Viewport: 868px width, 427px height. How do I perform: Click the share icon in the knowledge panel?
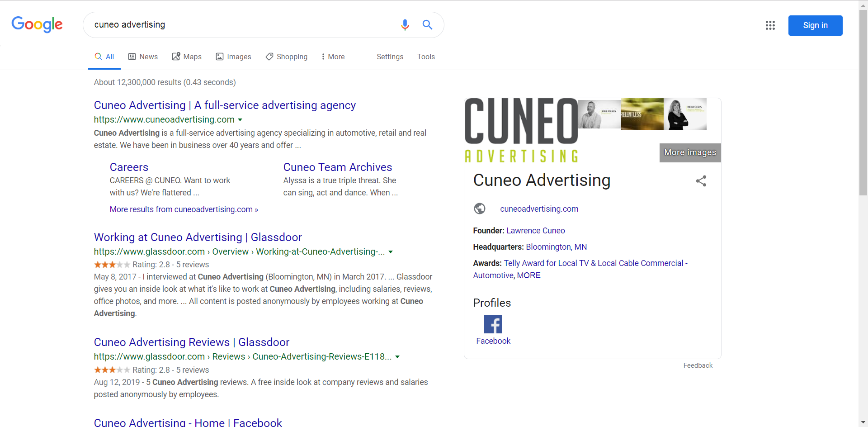(x=701, y=181)
